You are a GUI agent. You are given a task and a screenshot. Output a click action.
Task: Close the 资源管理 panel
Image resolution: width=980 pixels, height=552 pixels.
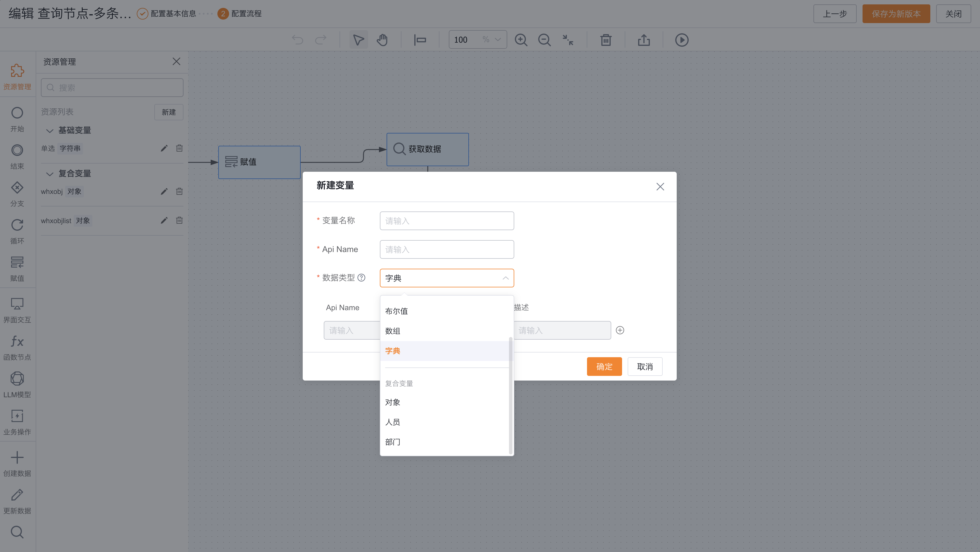click(x=176, y=62)
